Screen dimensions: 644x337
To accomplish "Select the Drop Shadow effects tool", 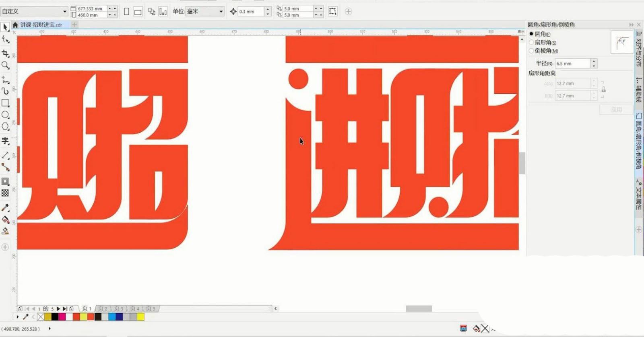I will point(5,181).
